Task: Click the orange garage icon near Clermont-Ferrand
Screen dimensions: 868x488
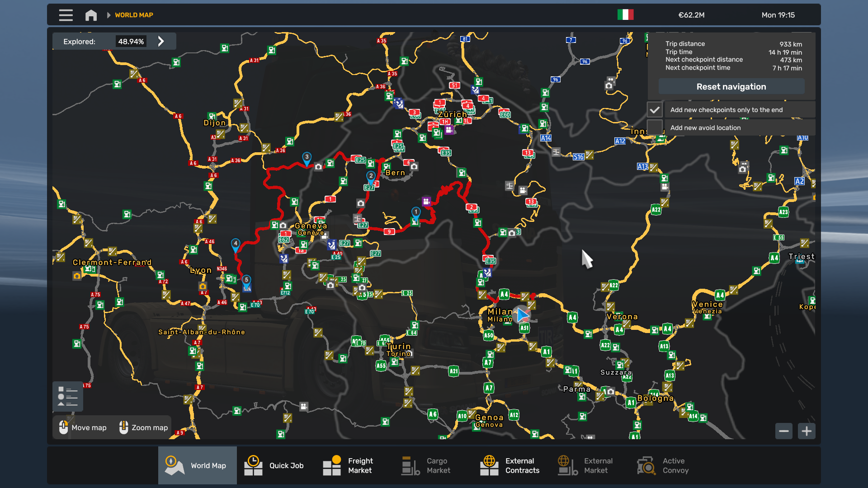Action: click(77, 276)
